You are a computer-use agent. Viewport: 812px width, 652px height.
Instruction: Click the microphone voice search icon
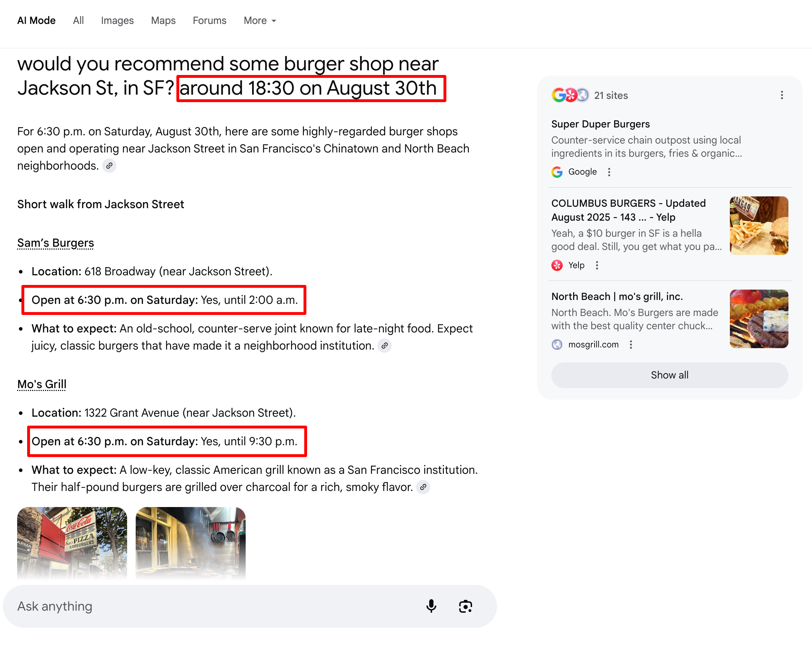point(431,606)
